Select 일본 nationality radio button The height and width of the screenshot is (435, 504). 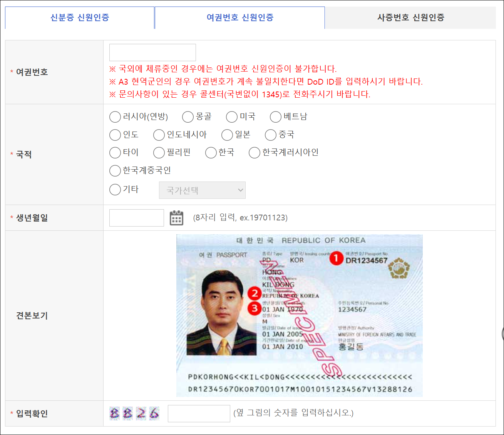(227, 135)
